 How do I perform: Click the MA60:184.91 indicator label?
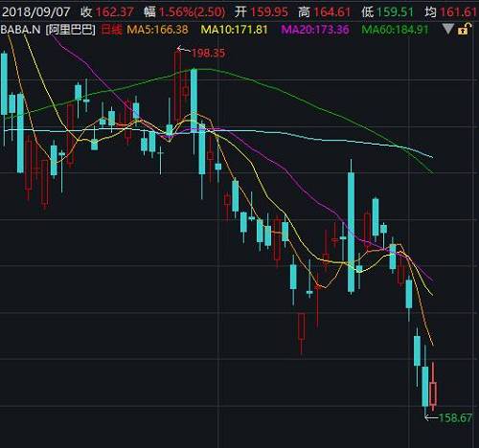point(395,30)
